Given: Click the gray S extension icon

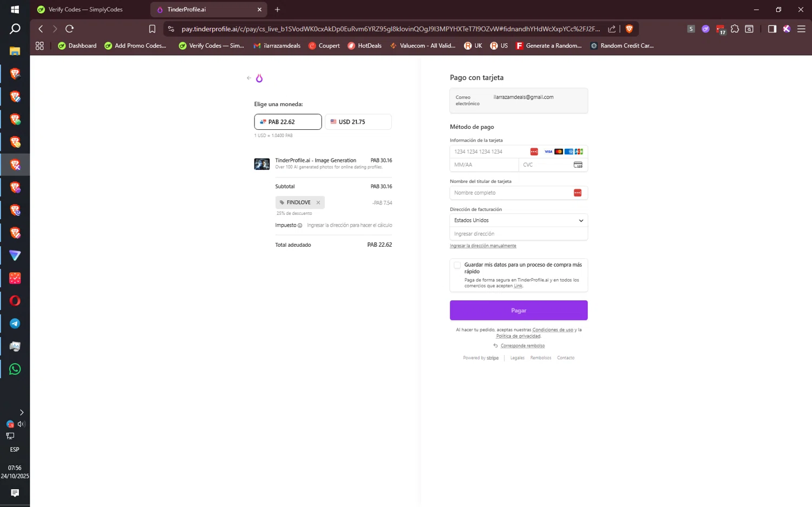Looking at the screenshot, I should [x=691, y=29].
